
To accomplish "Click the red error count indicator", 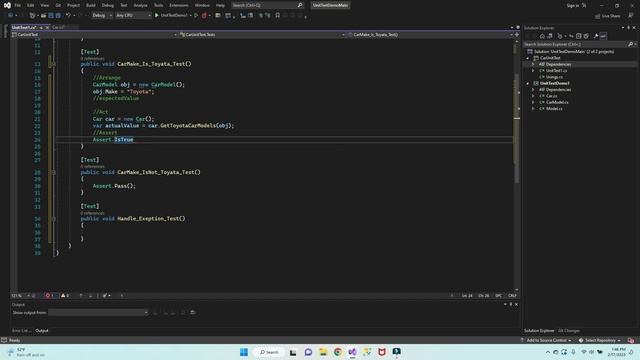I will (x=49, y=296).
